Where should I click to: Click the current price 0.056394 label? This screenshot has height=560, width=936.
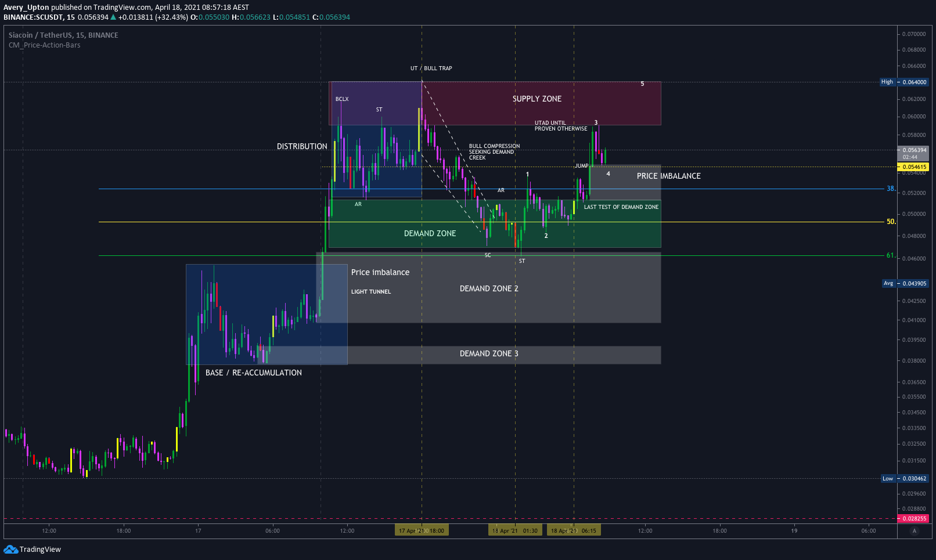point(913,153)
